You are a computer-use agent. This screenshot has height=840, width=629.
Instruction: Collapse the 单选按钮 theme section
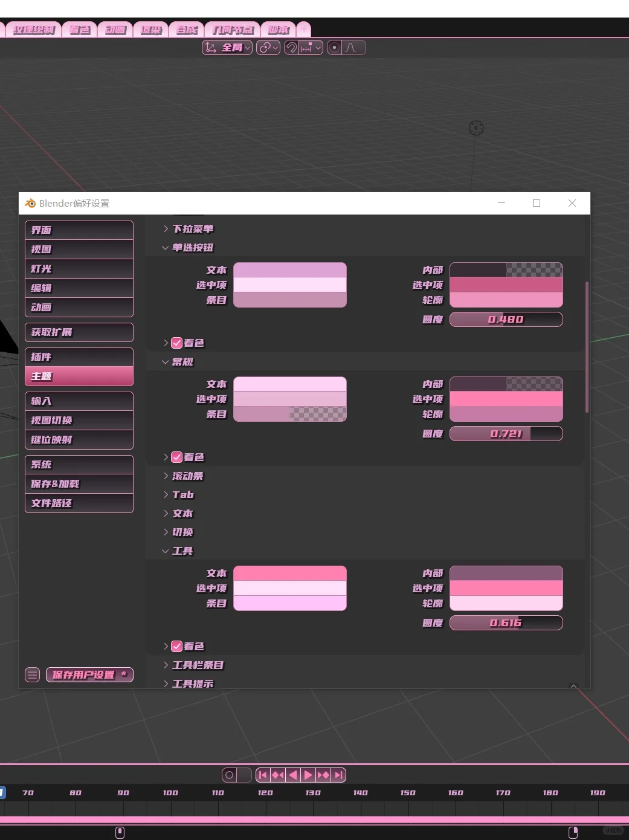pyautogui.click(x=188, y=248)
